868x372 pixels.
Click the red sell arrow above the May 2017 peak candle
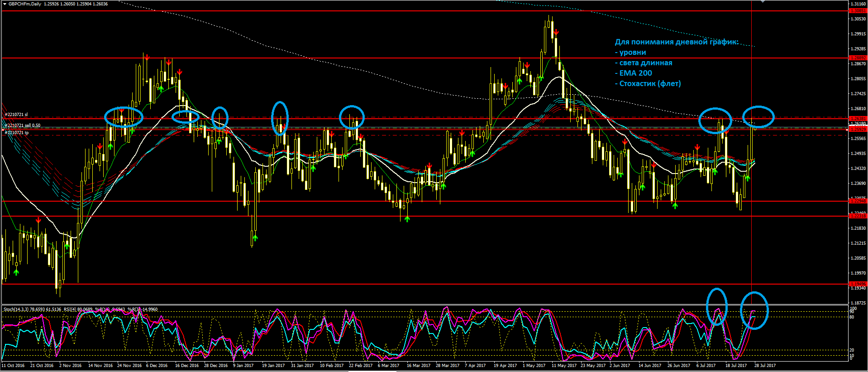pyautogui.click(x=556, y=32)
